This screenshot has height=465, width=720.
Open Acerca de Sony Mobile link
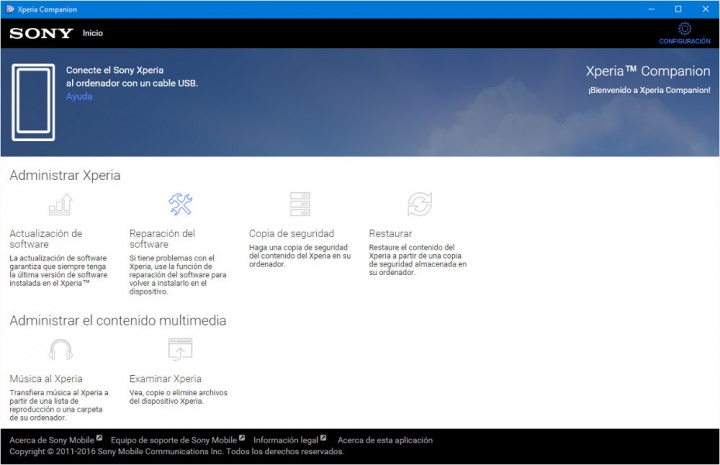pos(52,440)
